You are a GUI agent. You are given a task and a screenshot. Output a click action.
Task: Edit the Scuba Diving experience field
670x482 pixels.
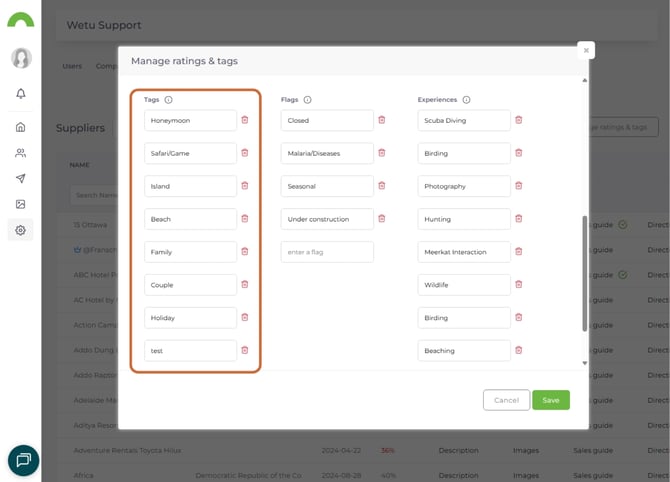click(464, 120)
